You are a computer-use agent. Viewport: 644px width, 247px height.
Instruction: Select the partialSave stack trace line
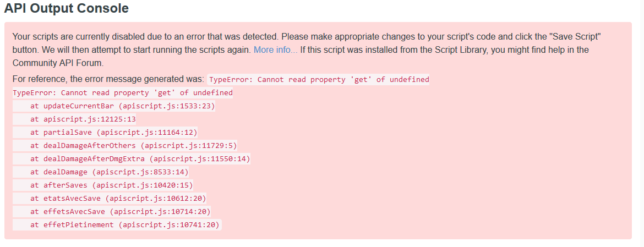(x=113, y=133)
